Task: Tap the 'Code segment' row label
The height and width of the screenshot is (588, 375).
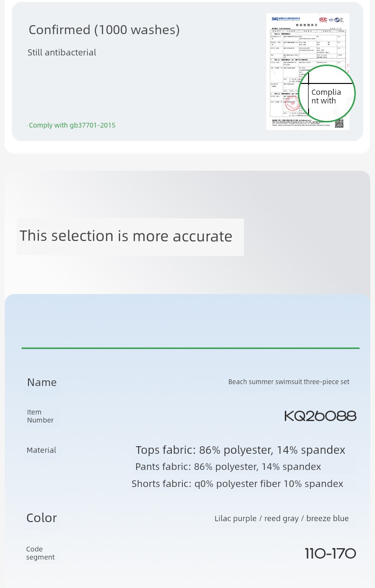Action: pyautogui.click(x=40, y=553)
